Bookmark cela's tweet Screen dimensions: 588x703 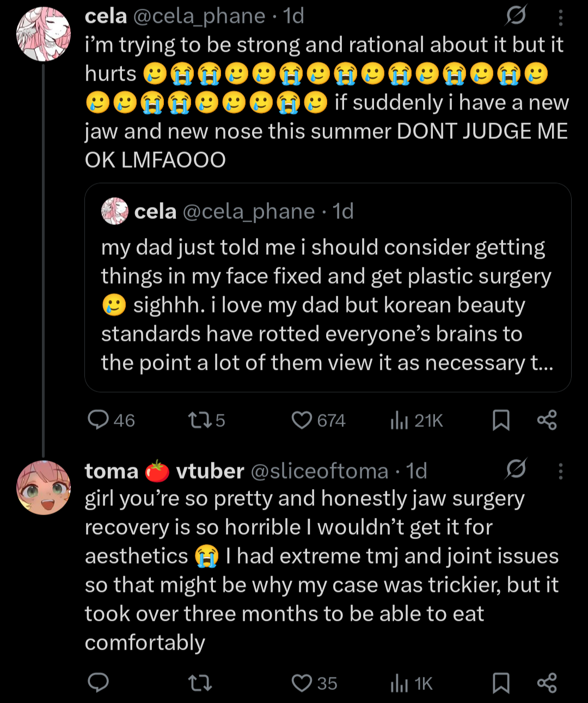click(x=501, y=420)
